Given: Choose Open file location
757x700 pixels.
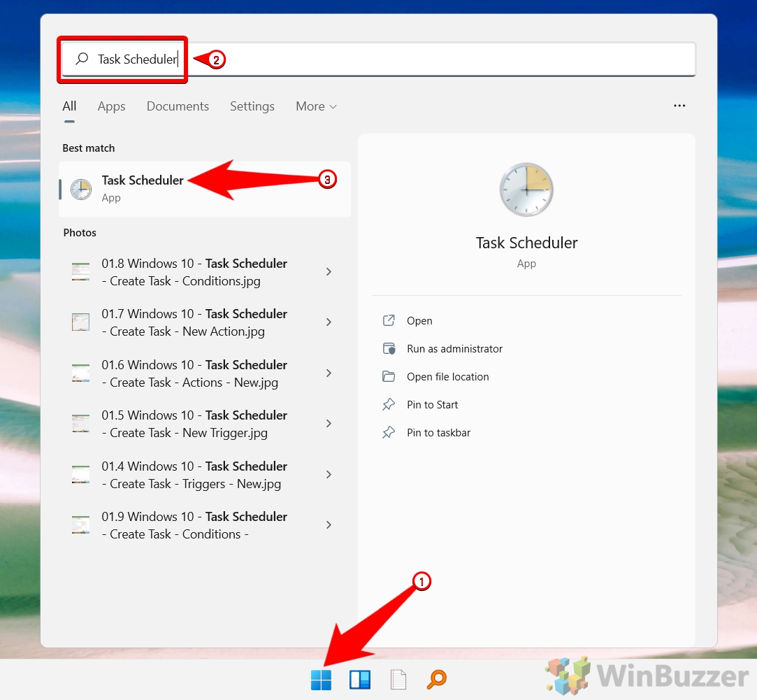Looking at the screenshot, I should pos(448,377).
